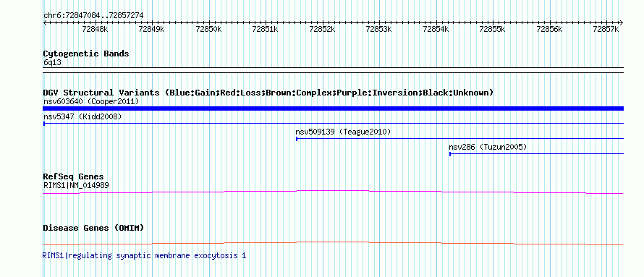Open RIMS1 regulating synaptic membrane exocytosis link
The height and width of the screenshot is (277, 644).
pyautogui.click(x=145, y=255)
